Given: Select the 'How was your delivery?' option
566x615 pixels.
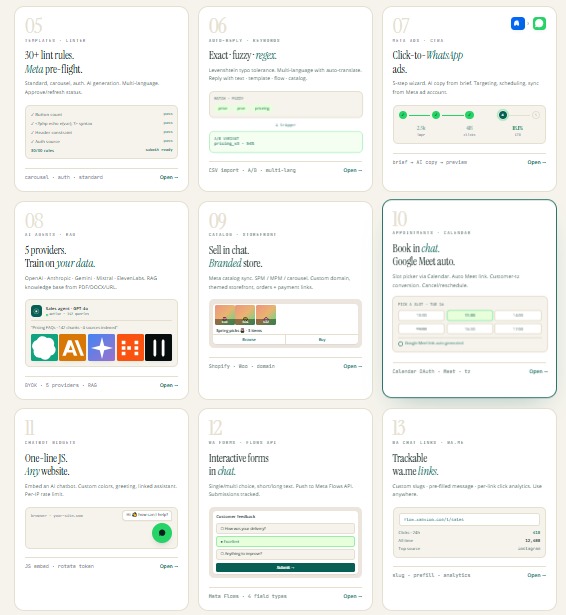Looking at the screenshot, I should pyautogui.click(x=285, y=529).
